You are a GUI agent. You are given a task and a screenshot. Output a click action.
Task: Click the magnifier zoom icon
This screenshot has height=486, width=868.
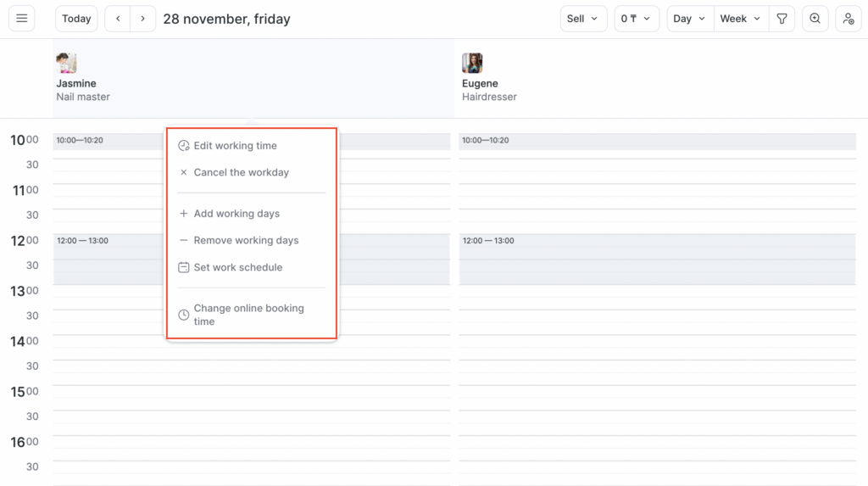(815, 19)
